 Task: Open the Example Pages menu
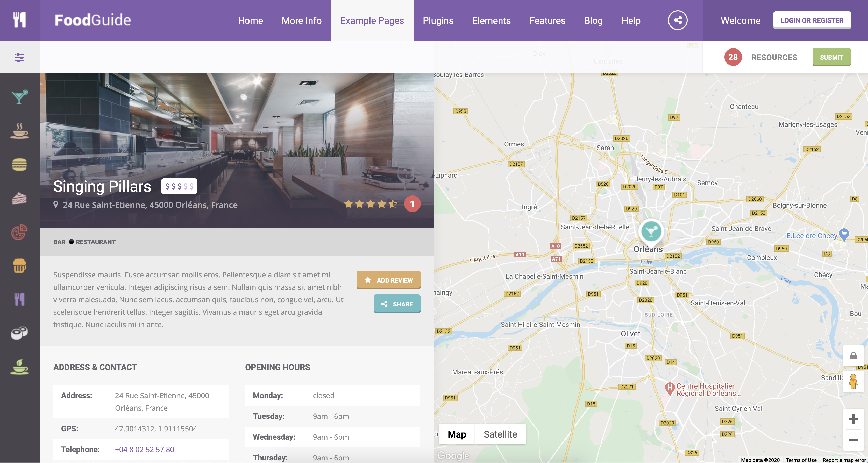coord(372,20)
